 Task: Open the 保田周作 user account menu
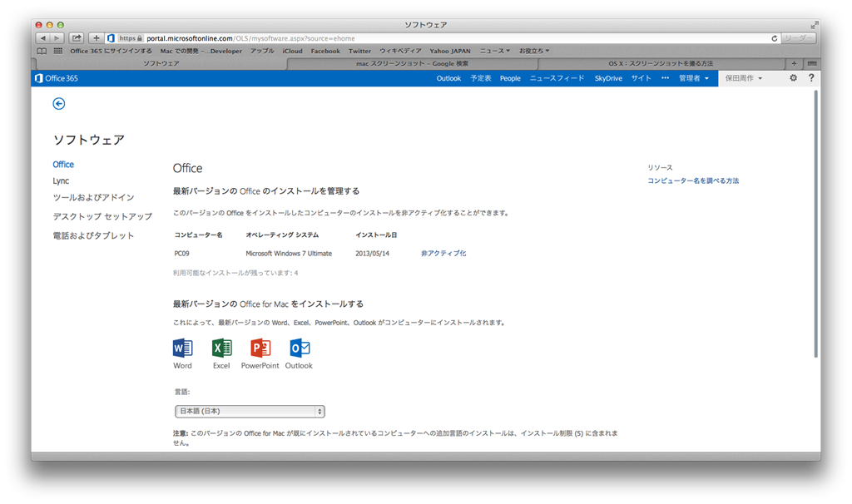(744, 78)
